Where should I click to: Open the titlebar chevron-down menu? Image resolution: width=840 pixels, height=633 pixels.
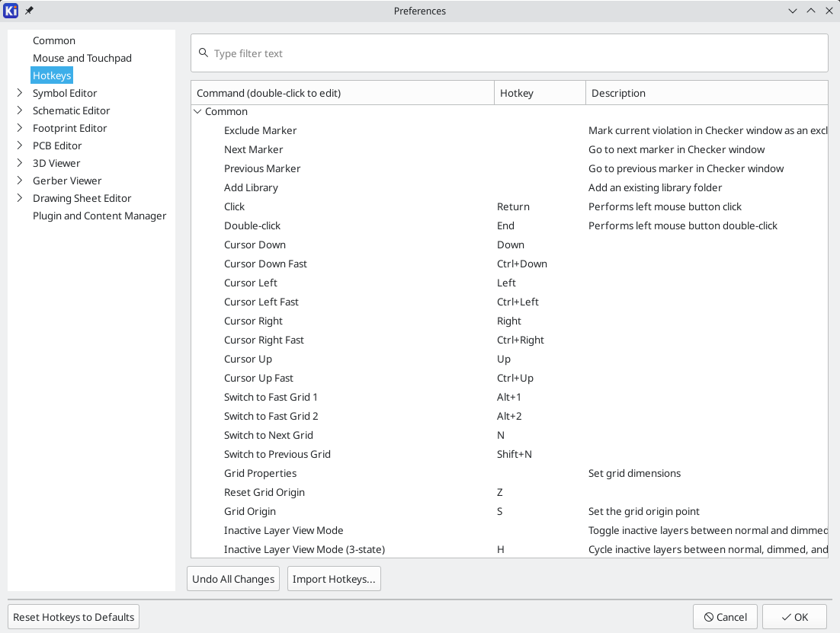point(793,11)
